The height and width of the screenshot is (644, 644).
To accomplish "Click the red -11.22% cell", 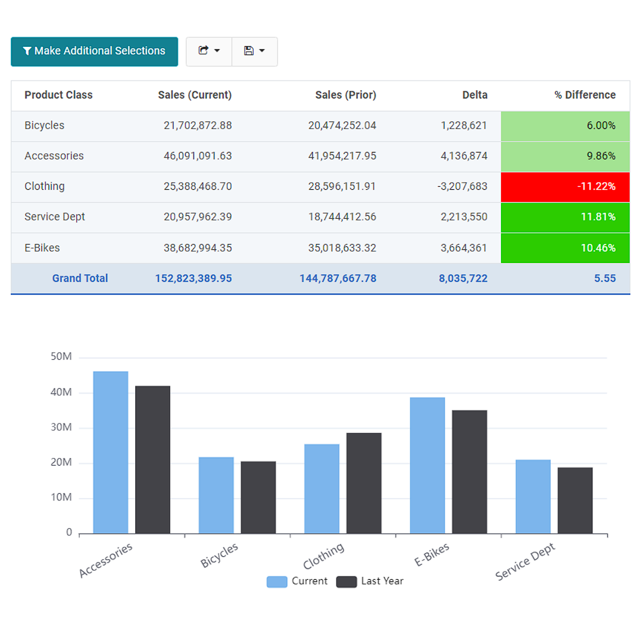I will (565, 187).
